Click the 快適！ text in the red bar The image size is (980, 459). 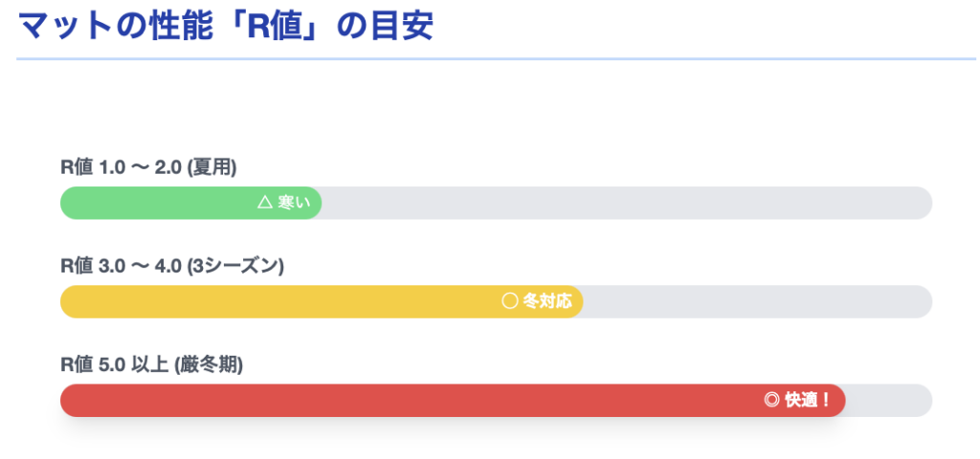pyautogui.click(x=809, y=401)
